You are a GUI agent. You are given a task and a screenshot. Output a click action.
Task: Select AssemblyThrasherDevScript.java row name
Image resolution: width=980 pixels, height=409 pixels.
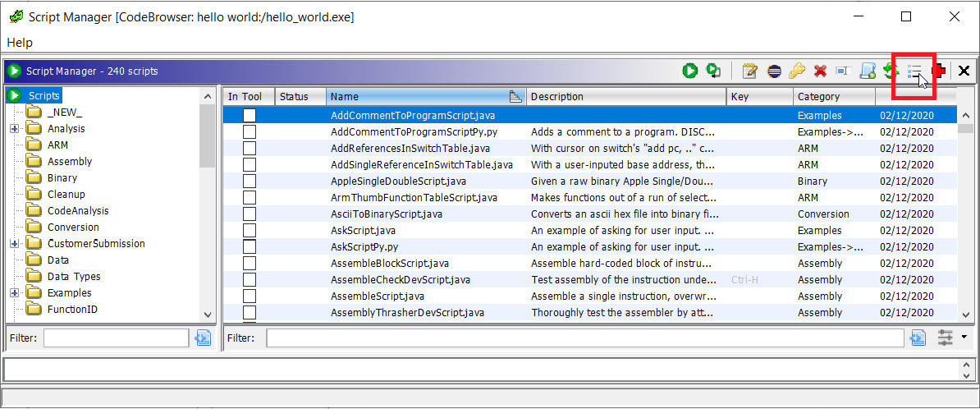tap(407, 312)
